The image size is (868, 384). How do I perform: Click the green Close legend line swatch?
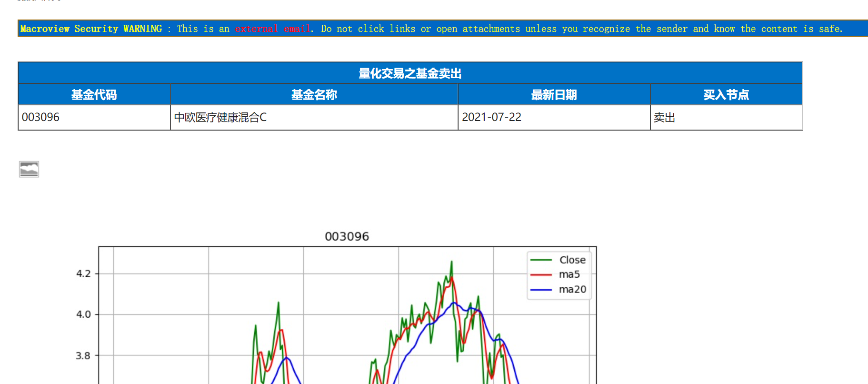click(541, 260)
